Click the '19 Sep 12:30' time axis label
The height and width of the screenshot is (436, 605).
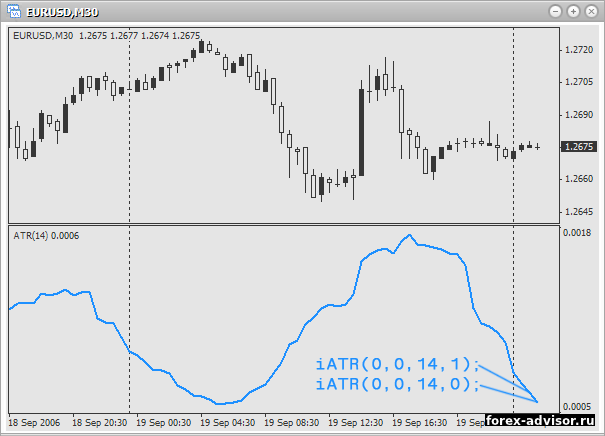pos(356,423)
